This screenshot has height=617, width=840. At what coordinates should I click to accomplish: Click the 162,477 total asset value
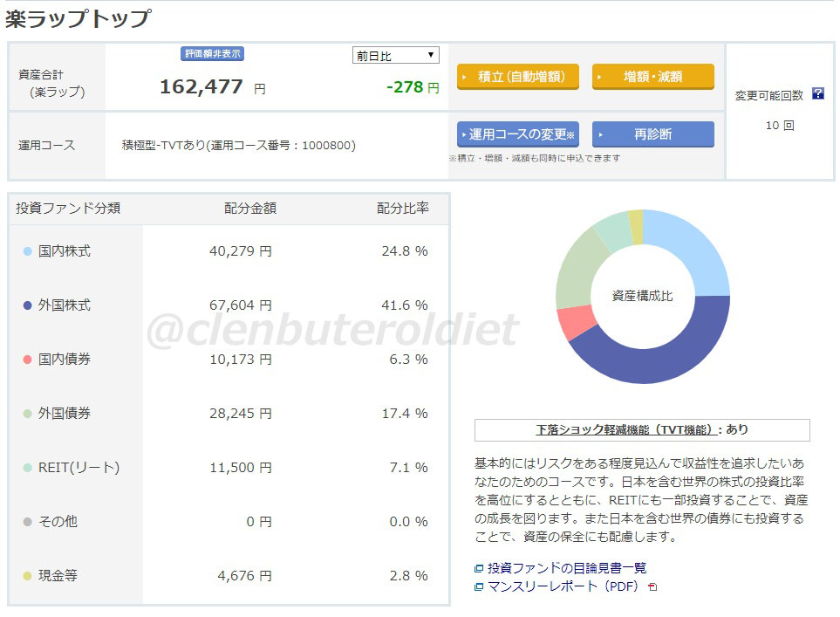pyautogui.click(x=201, y=86)
